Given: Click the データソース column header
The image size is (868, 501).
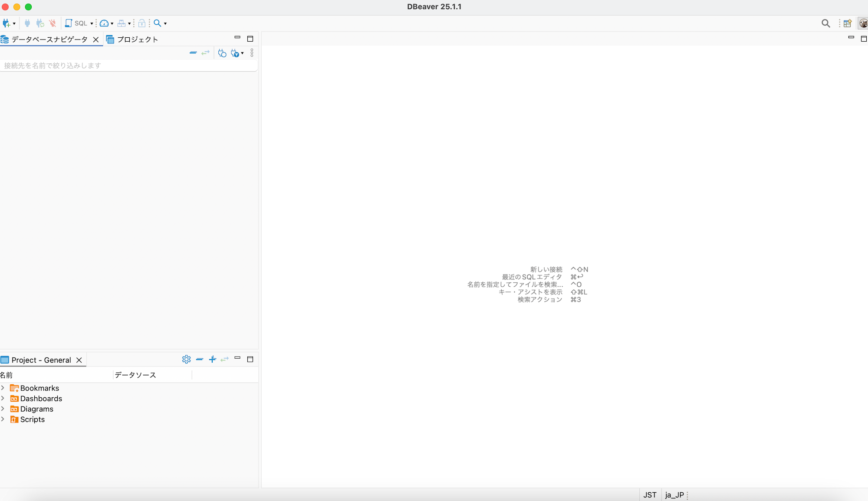Looking at the screenshot, I should tap(152, 375).
